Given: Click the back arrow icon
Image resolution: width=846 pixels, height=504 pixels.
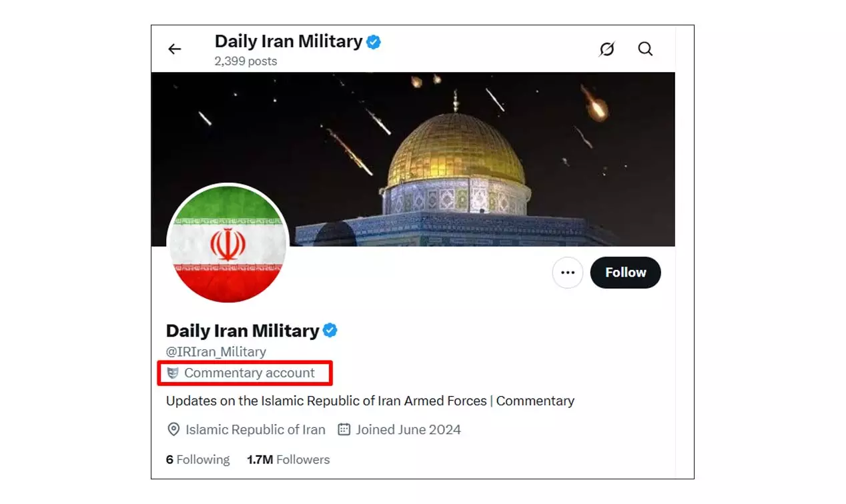Looking at the screenshot, I should [175, 49].
